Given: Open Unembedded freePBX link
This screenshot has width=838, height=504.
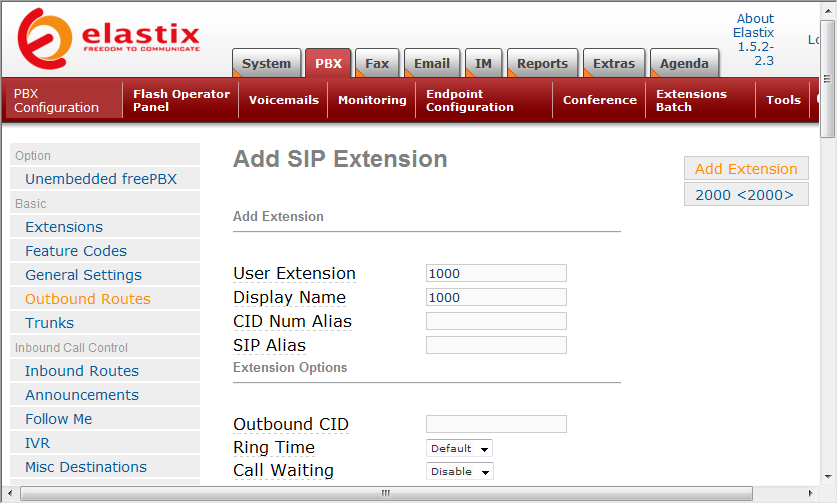Looking at the screenshot, I should pos(100,179).
